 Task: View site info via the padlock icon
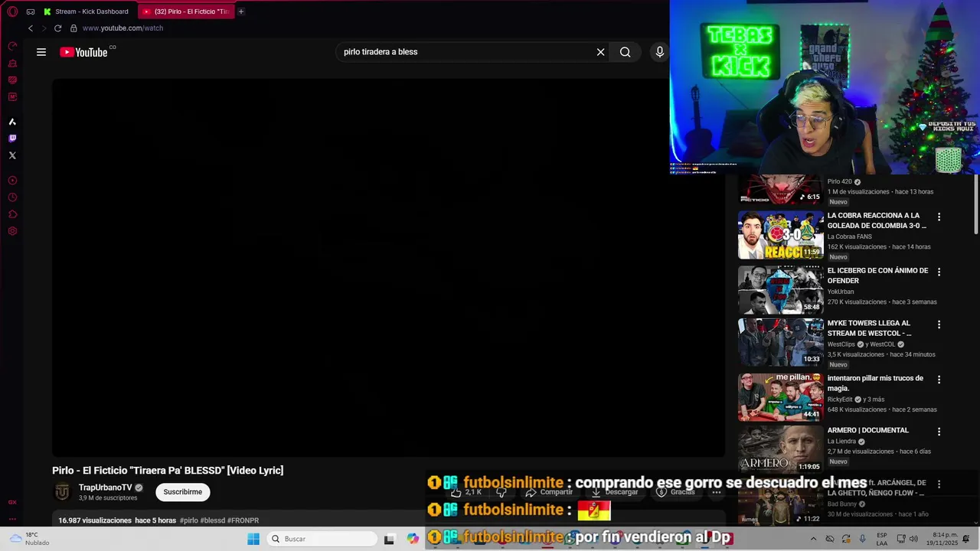tap(73, 28)
